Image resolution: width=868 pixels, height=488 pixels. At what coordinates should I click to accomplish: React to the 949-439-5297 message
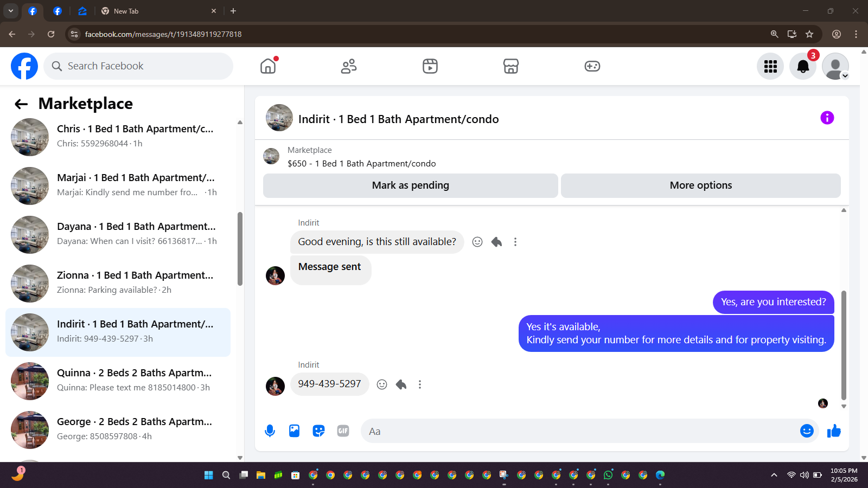(x=382, y=384)
